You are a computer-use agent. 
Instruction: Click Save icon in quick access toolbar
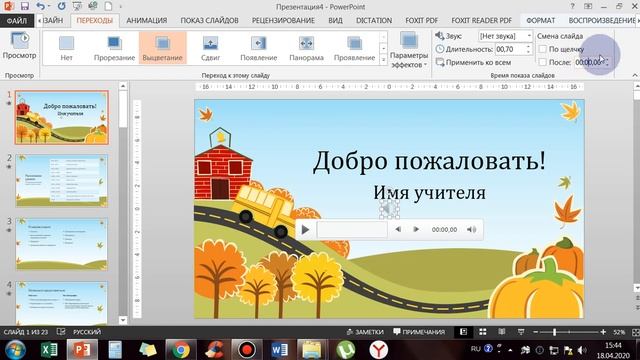coord(24,7)
